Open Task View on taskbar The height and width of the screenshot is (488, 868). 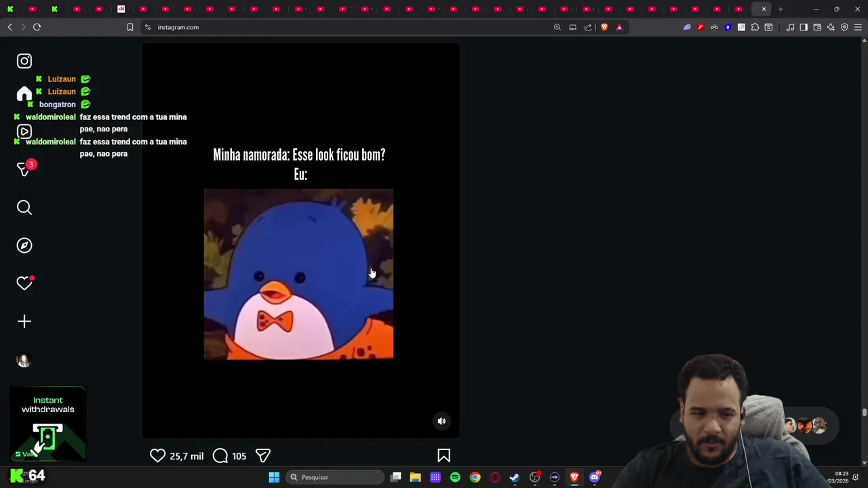coord(396,477)
